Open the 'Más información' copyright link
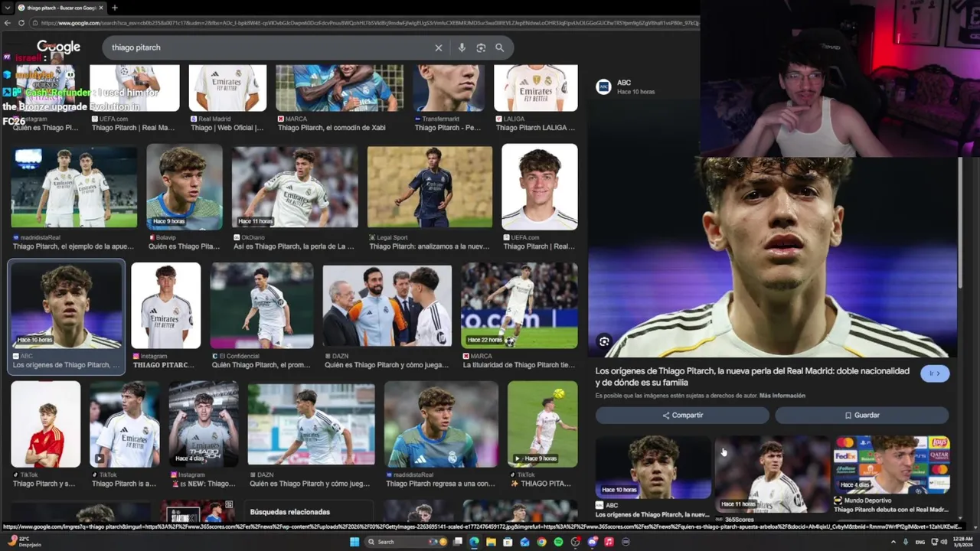980x551 pixels. tap(782, 396)
